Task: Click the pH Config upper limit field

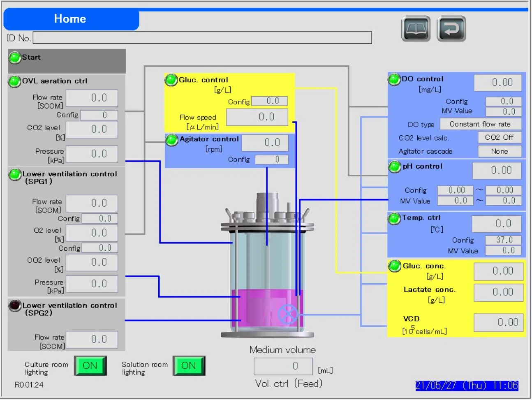Action: coord(504,190)
